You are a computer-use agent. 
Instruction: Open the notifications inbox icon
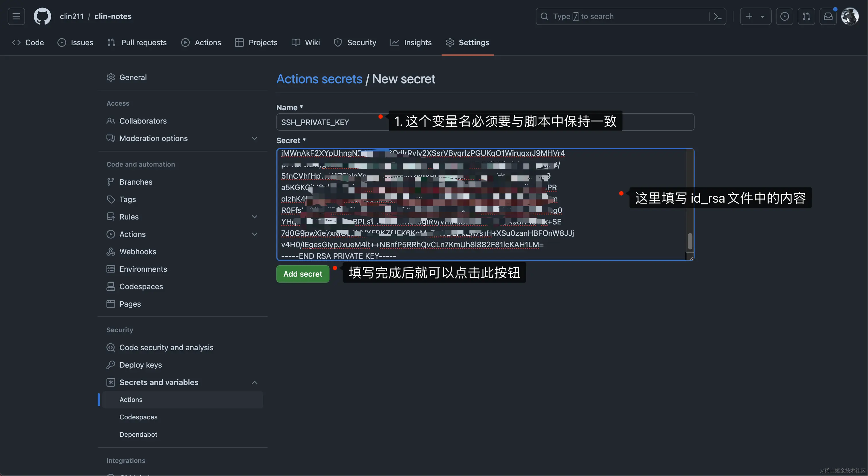coord(828,16)
